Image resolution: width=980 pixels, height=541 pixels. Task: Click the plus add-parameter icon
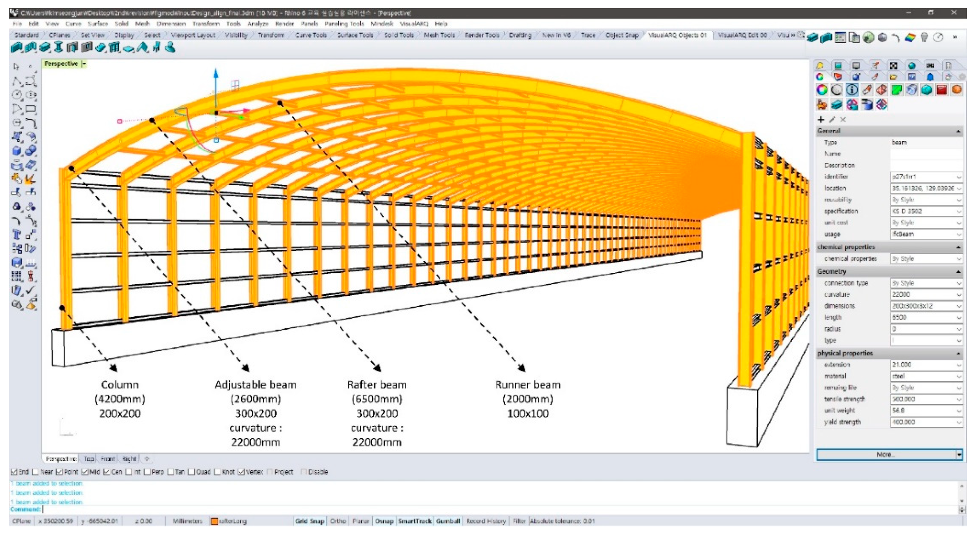coord(821,120)
